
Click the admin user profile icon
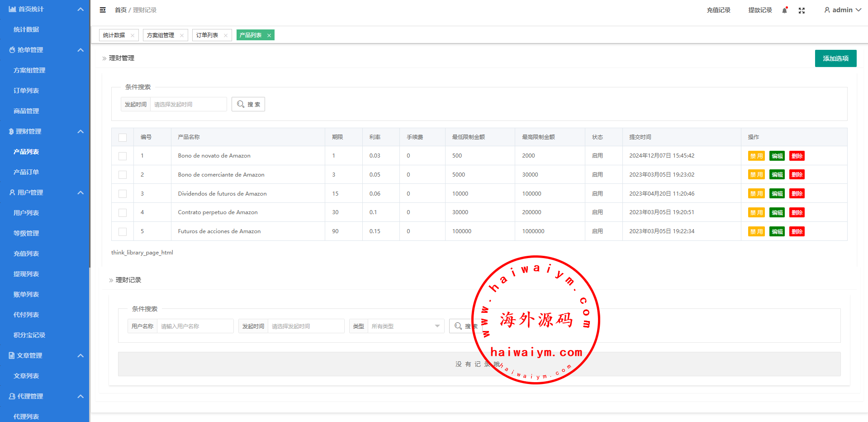pyautogui.click(x=827, y=10)
